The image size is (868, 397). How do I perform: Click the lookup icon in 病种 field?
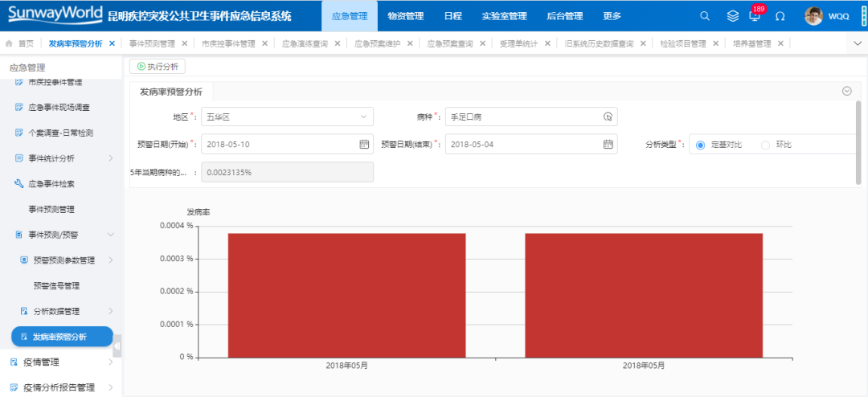[608, 117]
